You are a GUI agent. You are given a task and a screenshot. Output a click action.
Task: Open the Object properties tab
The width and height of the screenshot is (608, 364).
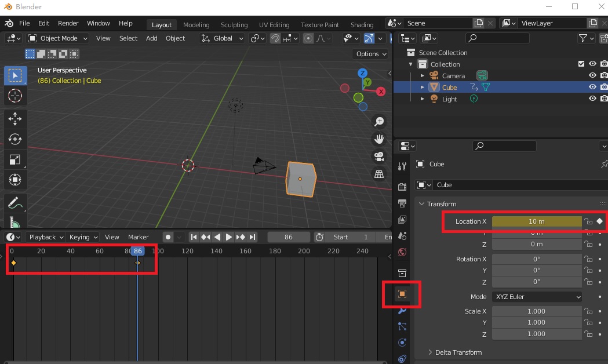pos(402,294)
